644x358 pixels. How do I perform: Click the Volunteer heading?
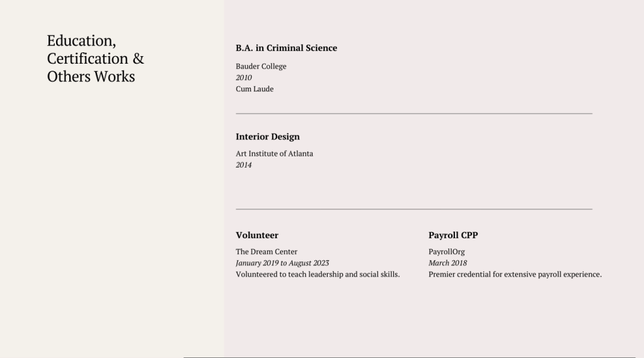tap(257, 235)
